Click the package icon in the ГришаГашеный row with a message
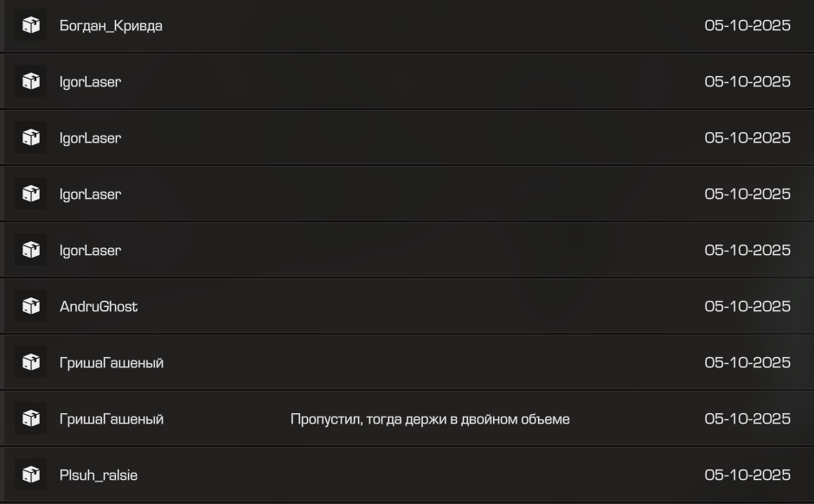This screenshot has width=814, height=504. pos(31,418)
